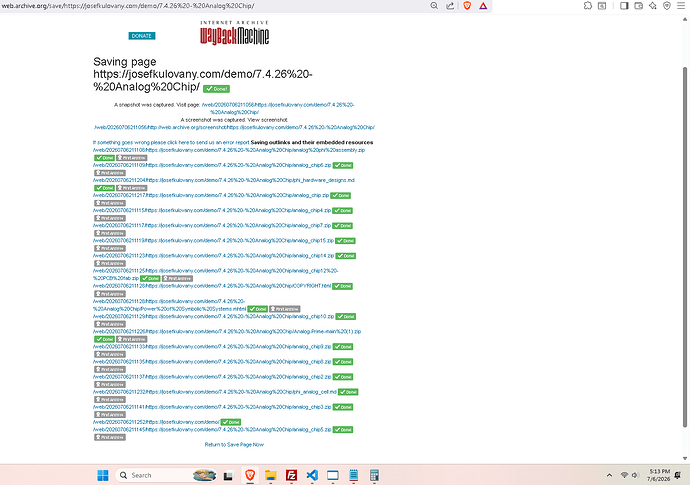Show hidden tray icons chevron

(x=609, y=475)
